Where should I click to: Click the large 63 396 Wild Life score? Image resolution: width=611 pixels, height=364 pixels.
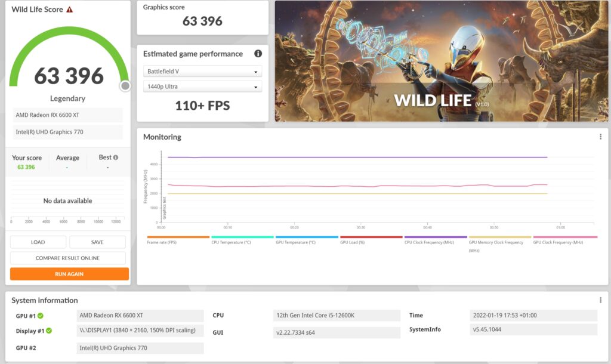click(x=69, y=76)
